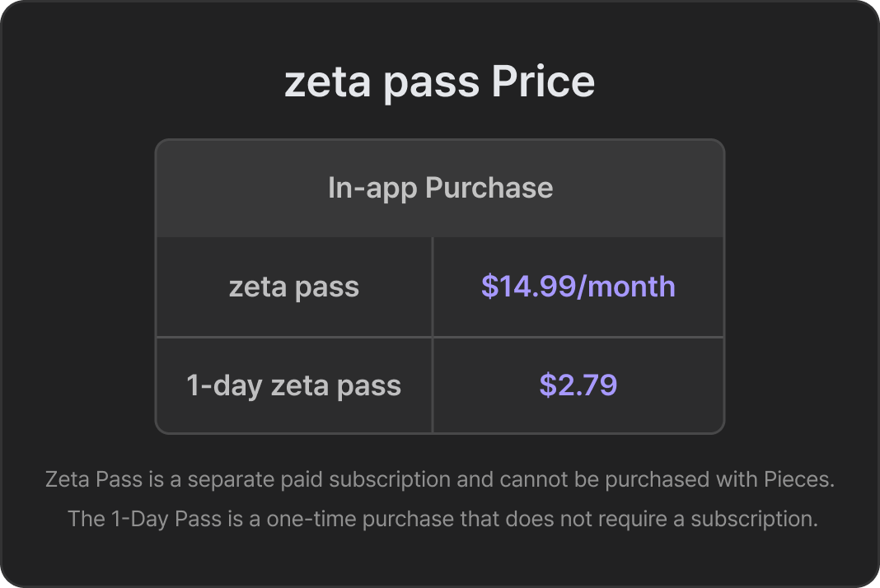Select the 'In-app Purchase' table header
880x588 pixels.
click(x=440, y=188)
